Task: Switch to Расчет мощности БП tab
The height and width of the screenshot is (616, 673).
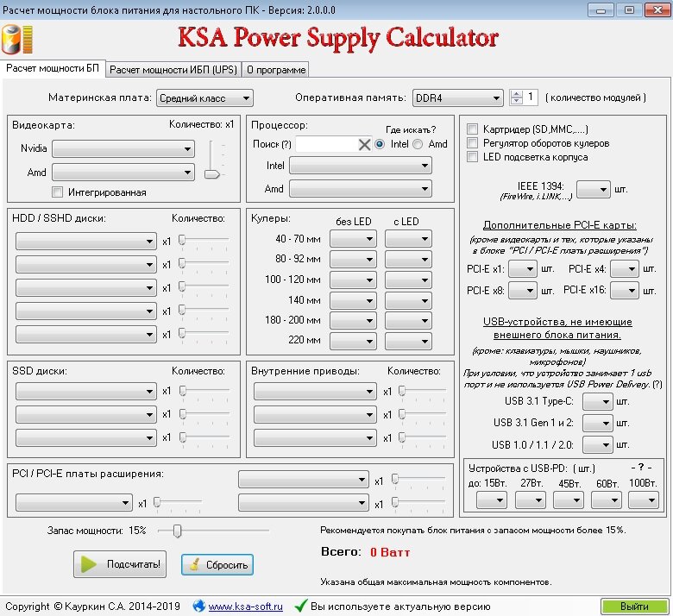Action: tap(53, 69)
